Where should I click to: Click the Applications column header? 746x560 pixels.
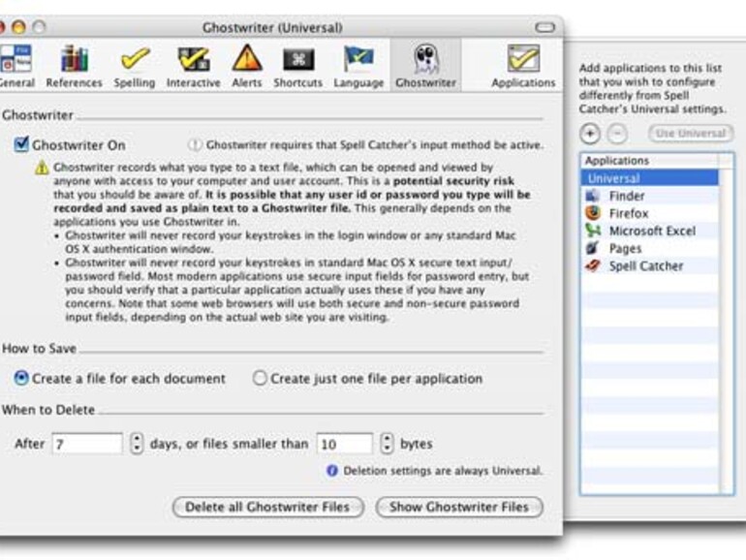click(650, 161)
